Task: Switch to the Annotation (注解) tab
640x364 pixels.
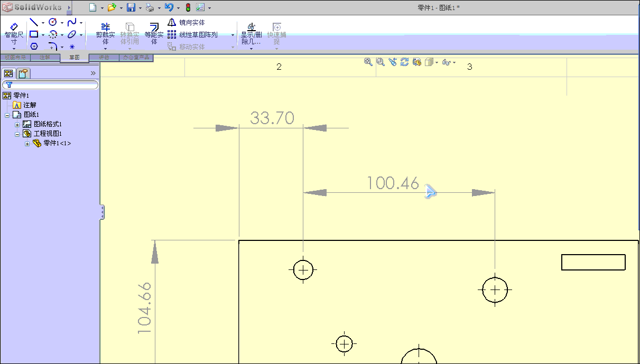Action: (x=45, y=57)
